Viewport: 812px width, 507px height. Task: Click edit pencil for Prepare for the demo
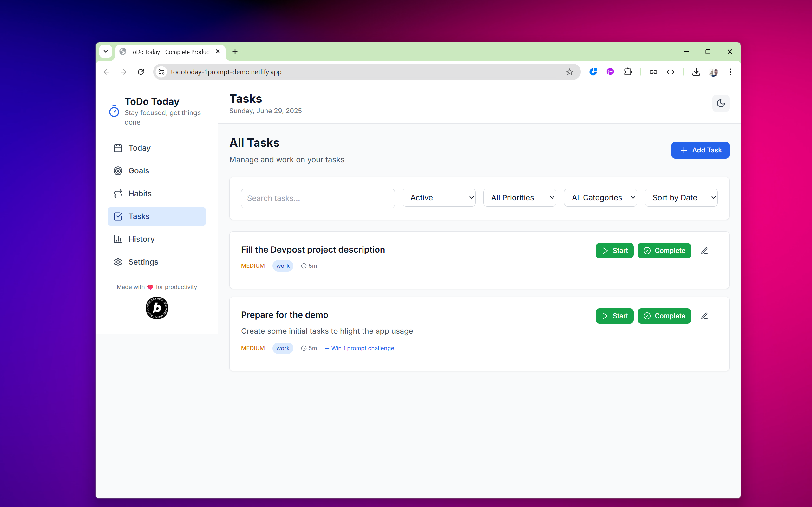(704, 316)
